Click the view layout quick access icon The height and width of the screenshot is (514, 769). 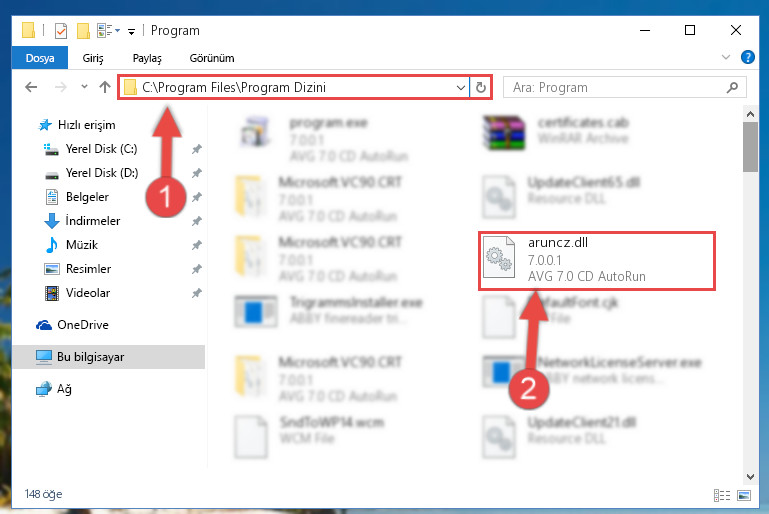105,30
